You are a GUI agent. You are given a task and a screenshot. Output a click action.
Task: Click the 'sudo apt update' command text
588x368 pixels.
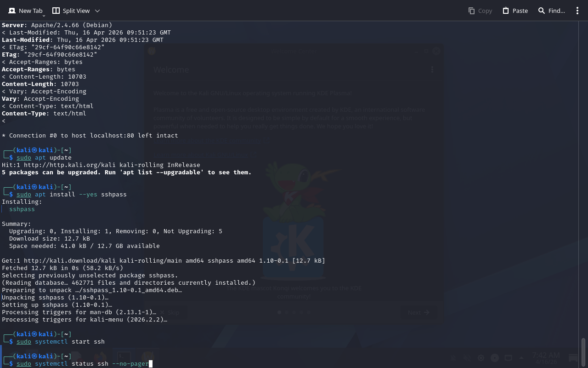(44, 158)
